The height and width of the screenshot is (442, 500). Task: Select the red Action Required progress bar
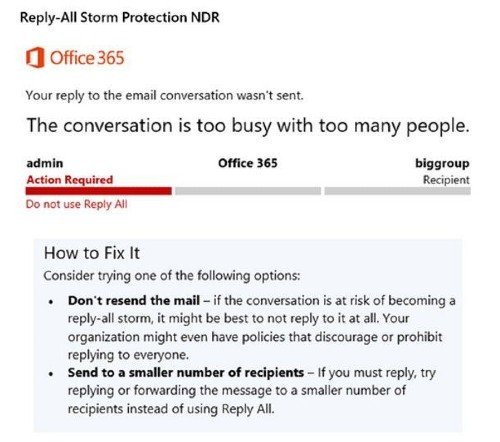pyautogui.click(x=99, y=191)
